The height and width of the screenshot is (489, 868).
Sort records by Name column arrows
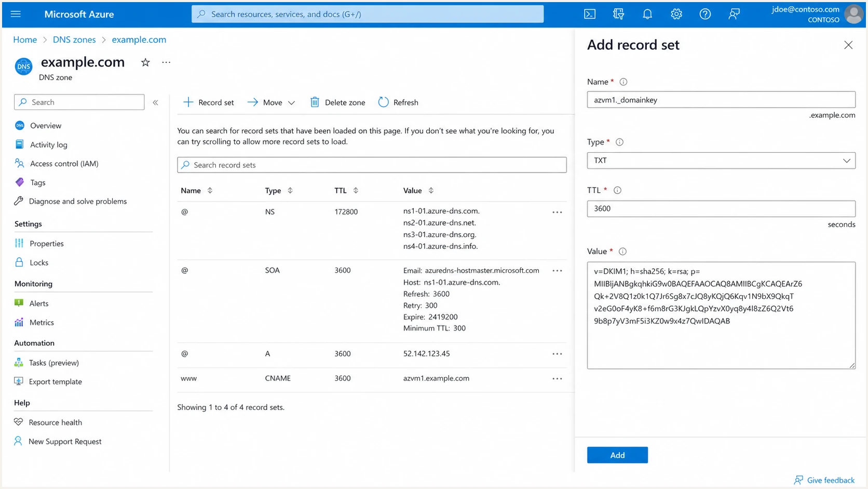210,191
